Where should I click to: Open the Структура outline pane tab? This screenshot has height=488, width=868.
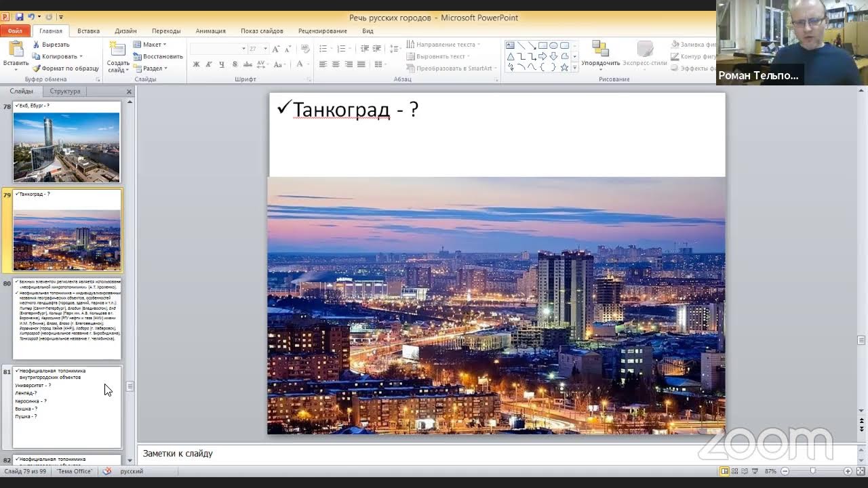(64, 91)
